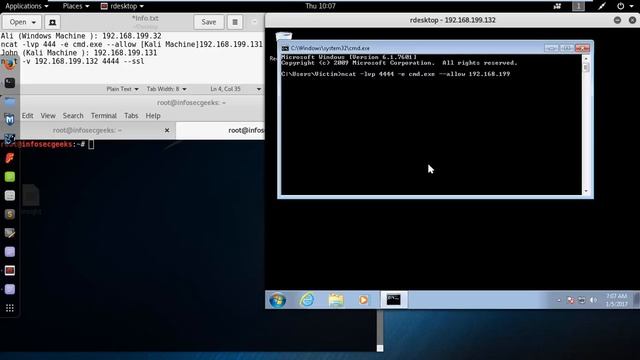Click the cmd.exe title bar icon
Image resolution: width=640 pixels, height=360 pixels.
pyautogui.click(x=285, y=48)
